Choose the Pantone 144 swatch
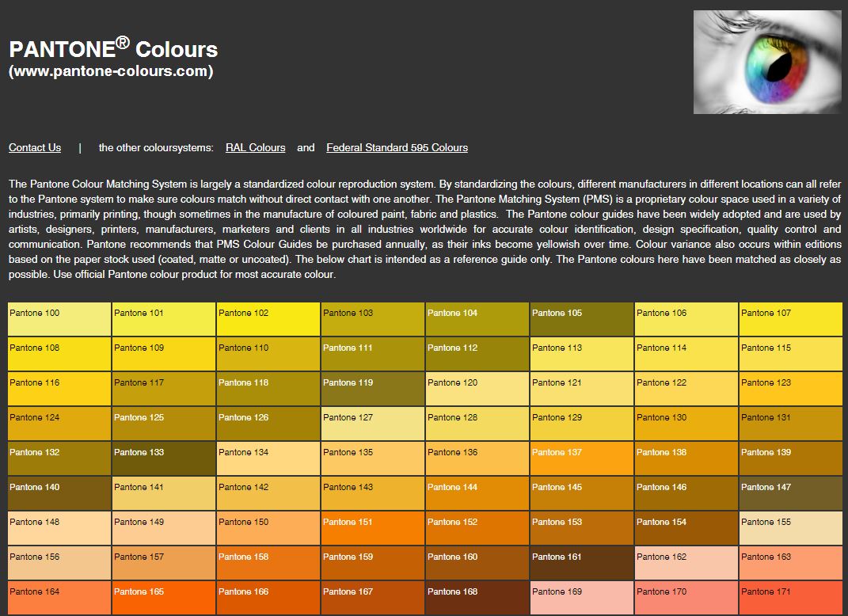Image resolution: width=848 pixels, height=616 pixels. pyautogui.click(x=477, y=493)
